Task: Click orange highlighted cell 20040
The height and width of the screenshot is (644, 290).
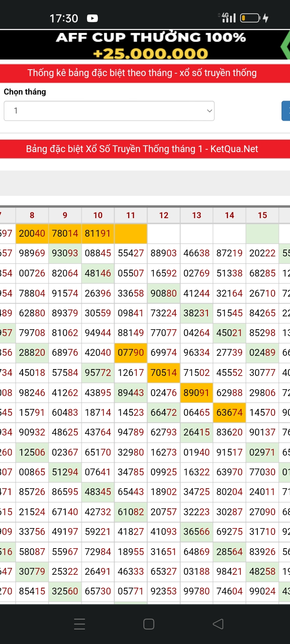Action: (x=32, y=233)
